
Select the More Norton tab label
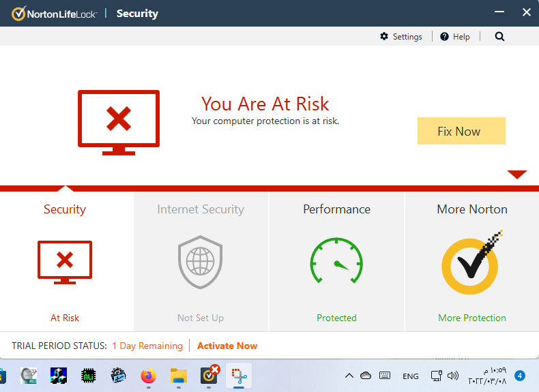point(472,209)
